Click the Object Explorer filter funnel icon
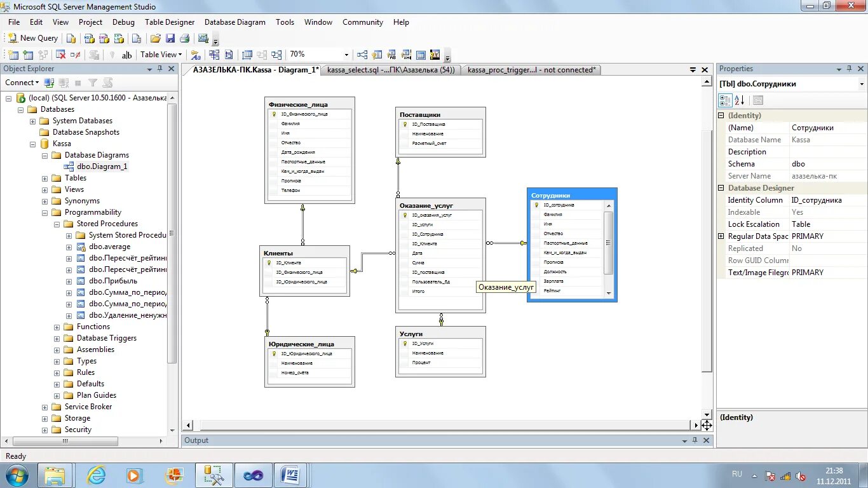 [93, 83]
